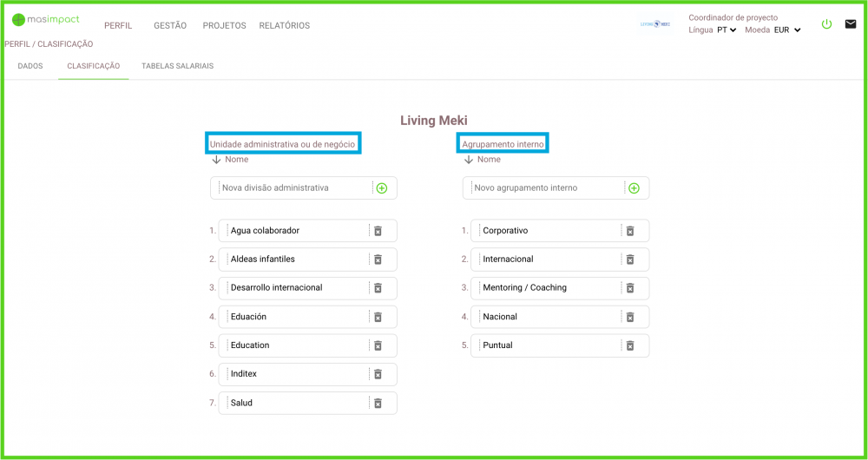Open the RELATÓRIOS menu
Screen dimensions: 868x460
(x=284, y=26)
